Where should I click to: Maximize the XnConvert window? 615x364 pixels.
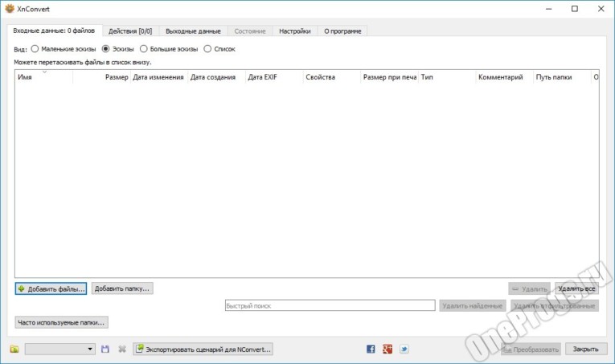pyautogui.click(x=575, y=9)
